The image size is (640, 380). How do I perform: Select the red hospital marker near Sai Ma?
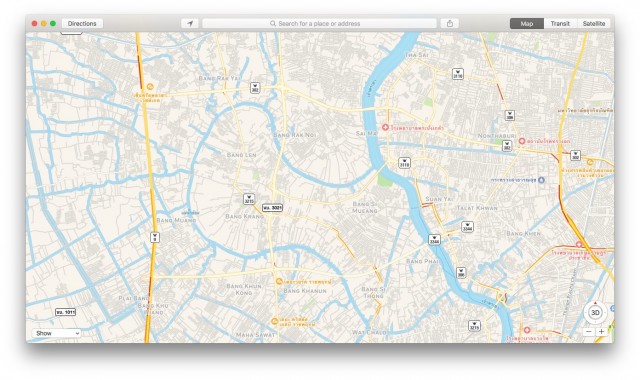click(385, 127)
